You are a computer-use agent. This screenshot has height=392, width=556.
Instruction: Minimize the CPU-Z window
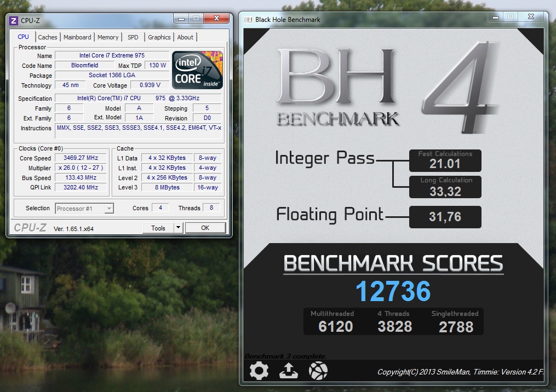(181, 19)
